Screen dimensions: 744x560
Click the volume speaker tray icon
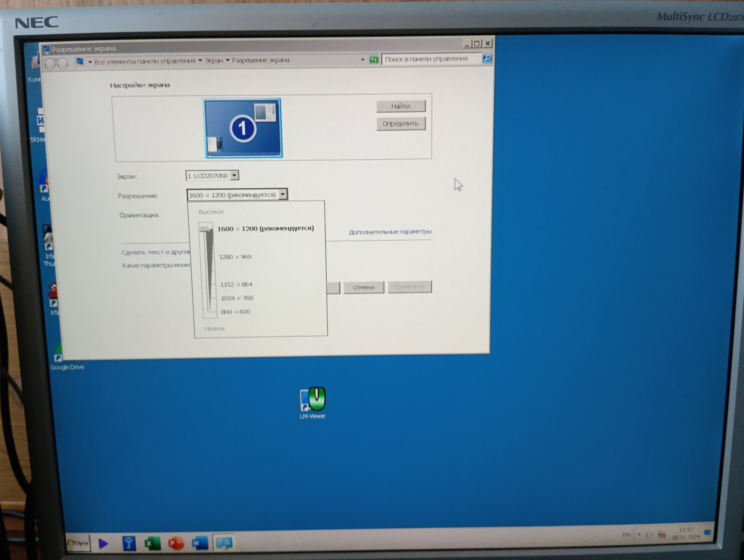(x=649, y=535)
